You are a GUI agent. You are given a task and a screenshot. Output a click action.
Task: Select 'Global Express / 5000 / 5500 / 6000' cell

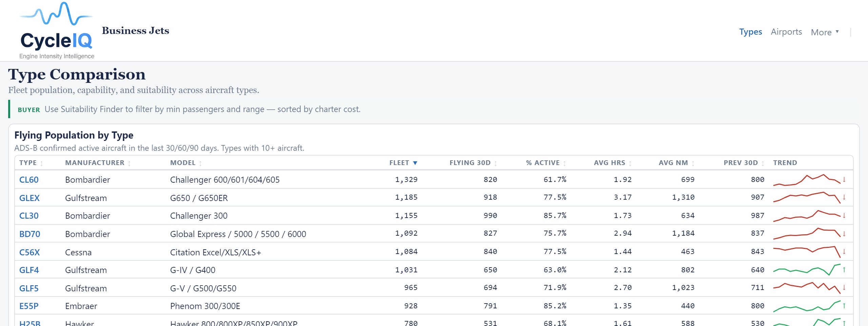coord(238,234)
